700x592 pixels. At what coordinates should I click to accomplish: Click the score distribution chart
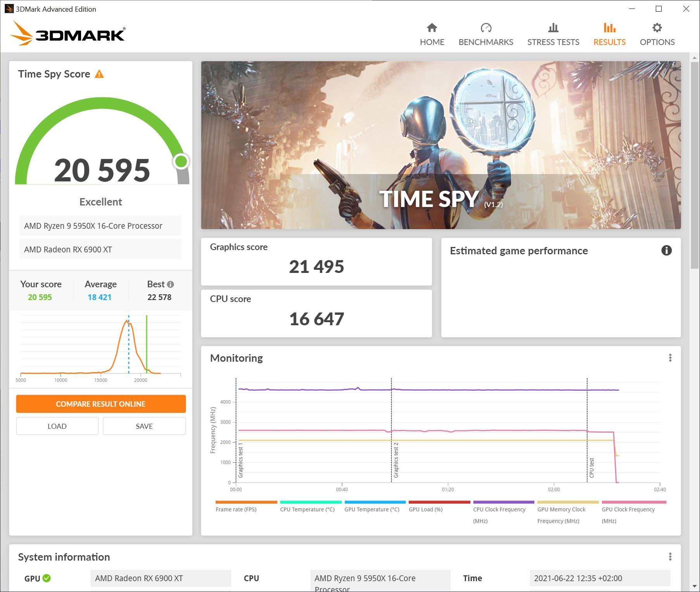pyautogui.click(x=101, y=347)
